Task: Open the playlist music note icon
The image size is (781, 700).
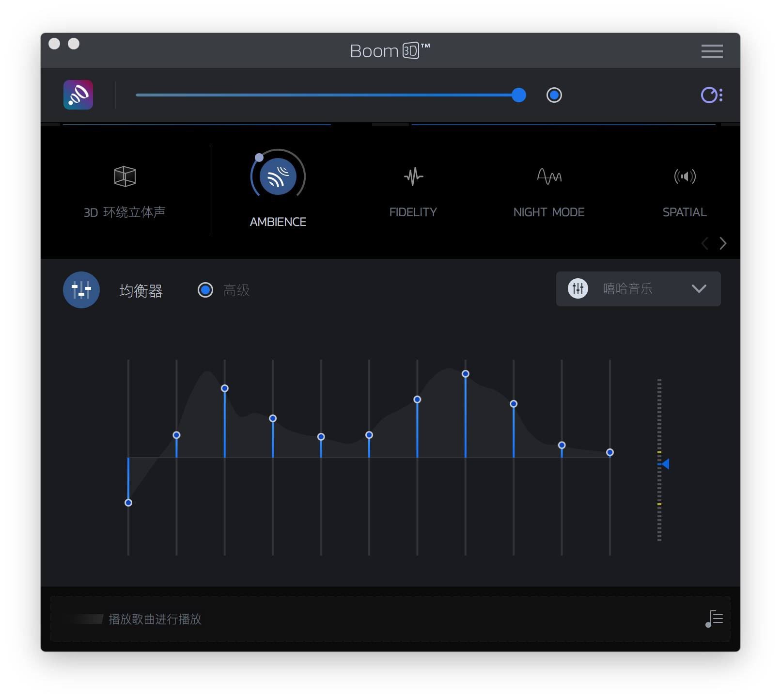Action: point(714,619)
